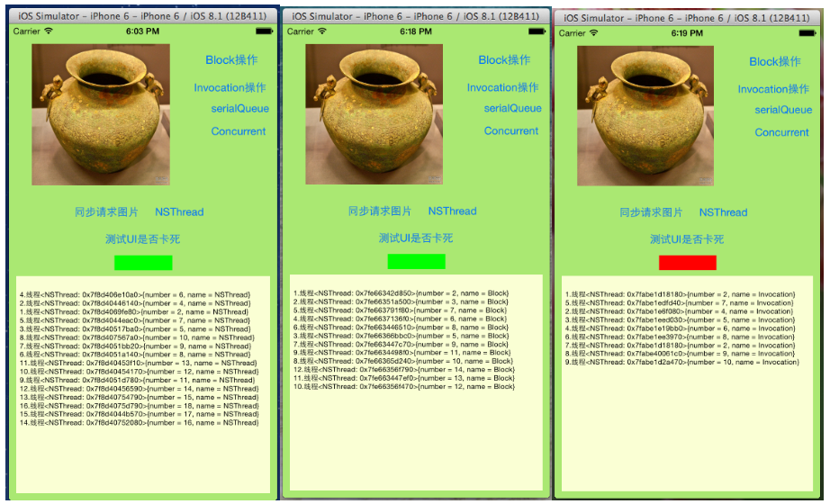Click the Wi-Fi icon in 6:03 PM simulator
830x504 pixels.
coord(49,31)
